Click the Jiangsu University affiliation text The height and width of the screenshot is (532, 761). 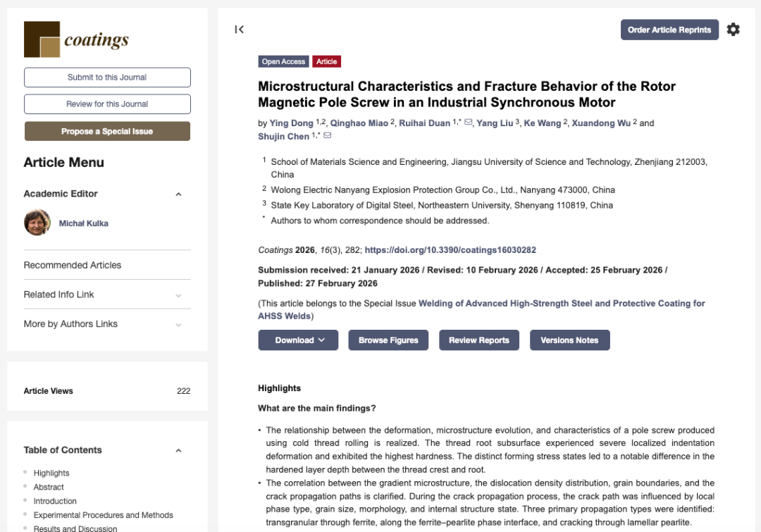(x=489, y=168)
